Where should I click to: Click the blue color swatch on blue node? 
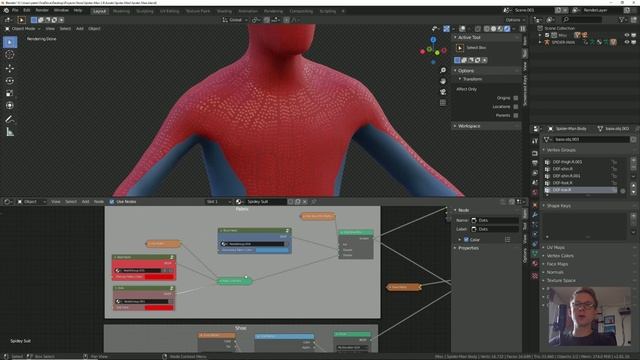272,250
